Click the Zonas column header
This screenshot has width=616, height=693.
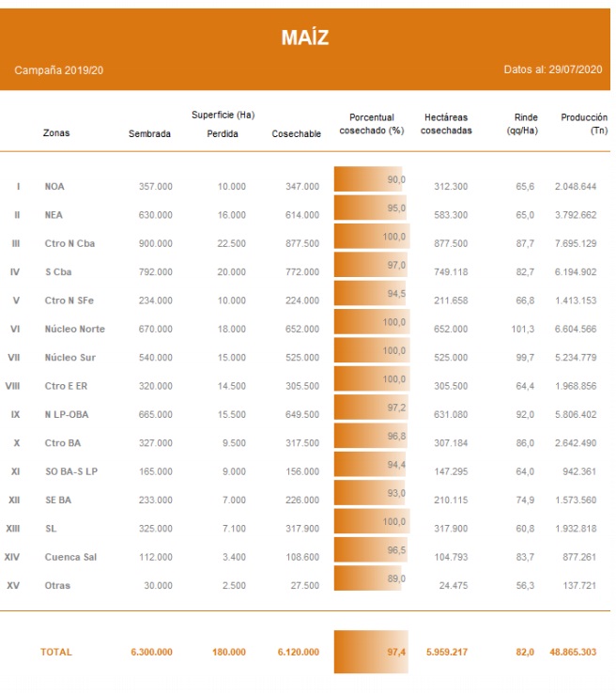click(x=56, y=133)
